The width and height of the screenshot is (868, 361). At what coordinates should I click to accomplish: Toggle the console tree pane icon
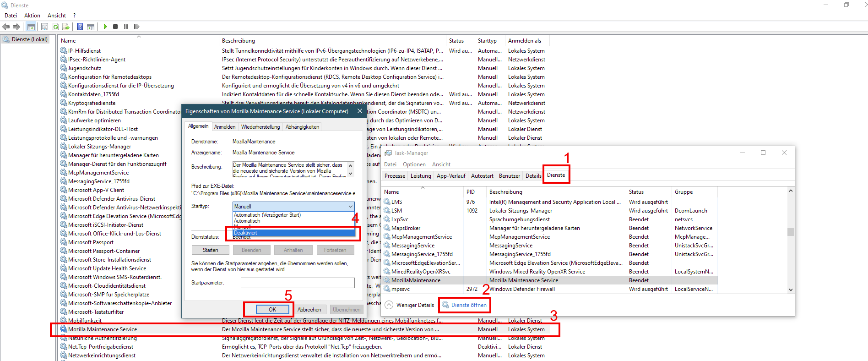31,27
